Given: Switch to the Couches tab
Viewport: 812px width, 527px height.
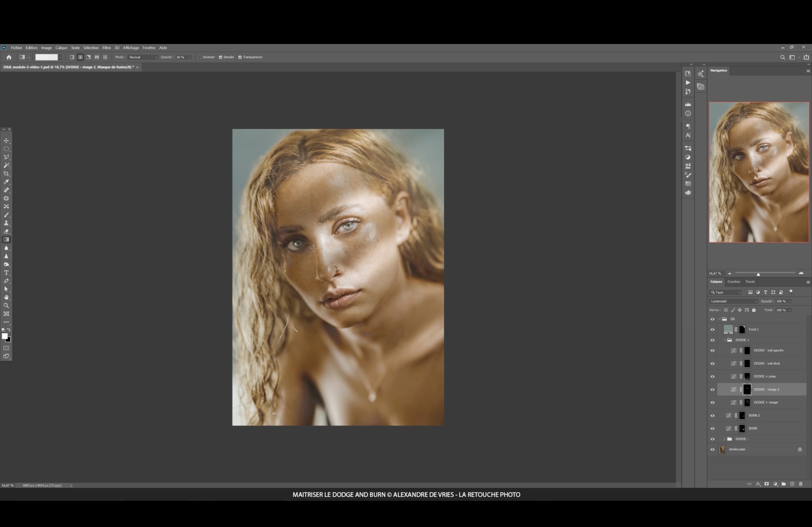Looking at the screenshot, I should (734, 281).
